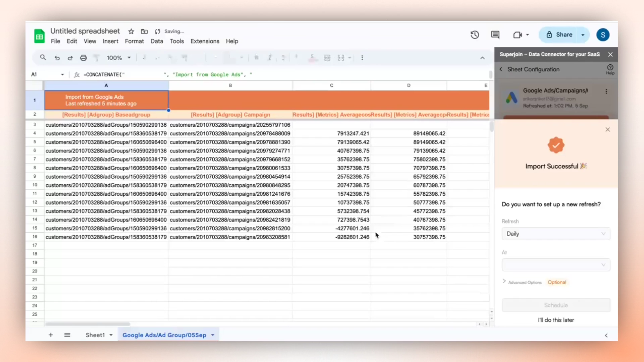Viewport: 644px width, 362px height.
Task: Open the Format menu
Action: tap(134, 41)
